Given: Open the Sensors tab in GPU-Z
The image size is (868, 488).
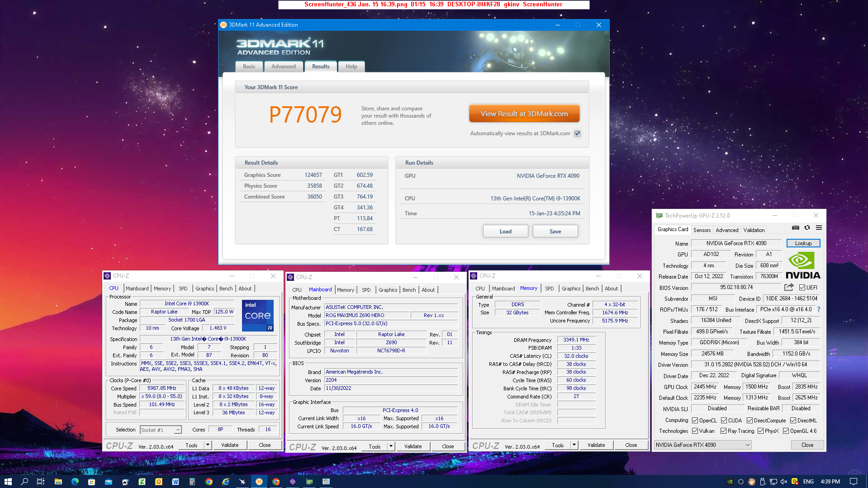Looking at the screenshot, I should point(702,230).
